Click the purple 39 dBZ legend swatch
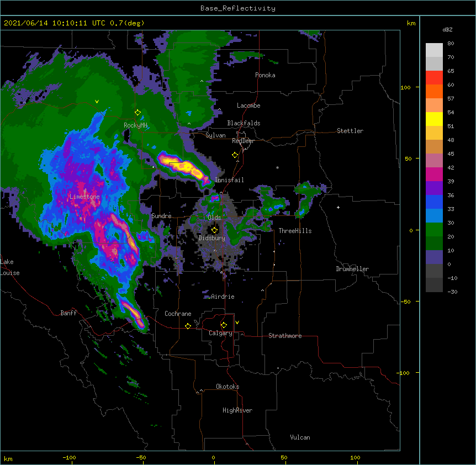 point(434,188)
